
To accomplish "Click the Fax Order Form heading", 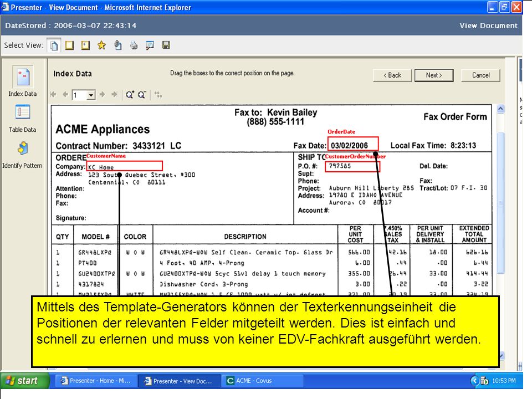I will pos(455,117).
